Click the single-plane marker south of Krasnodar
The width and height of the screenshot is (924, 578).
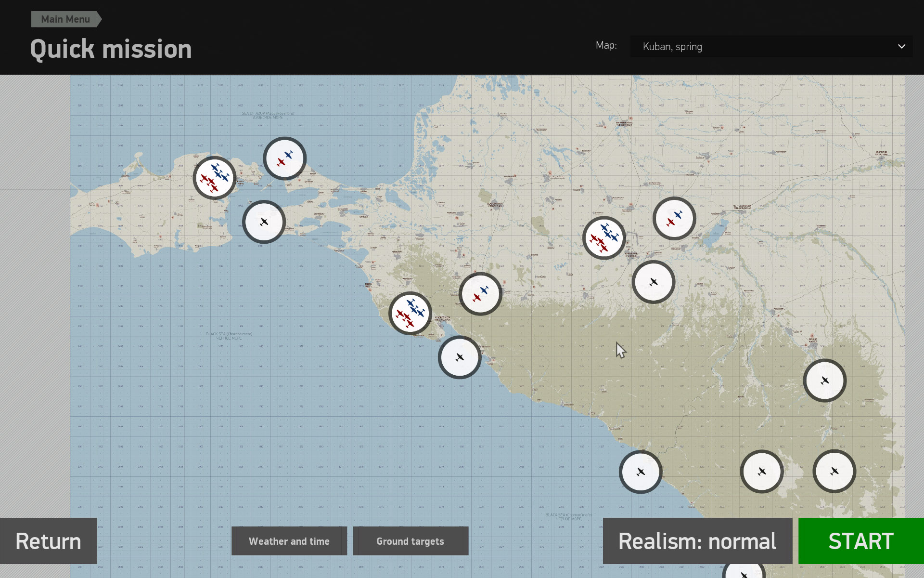654,282
